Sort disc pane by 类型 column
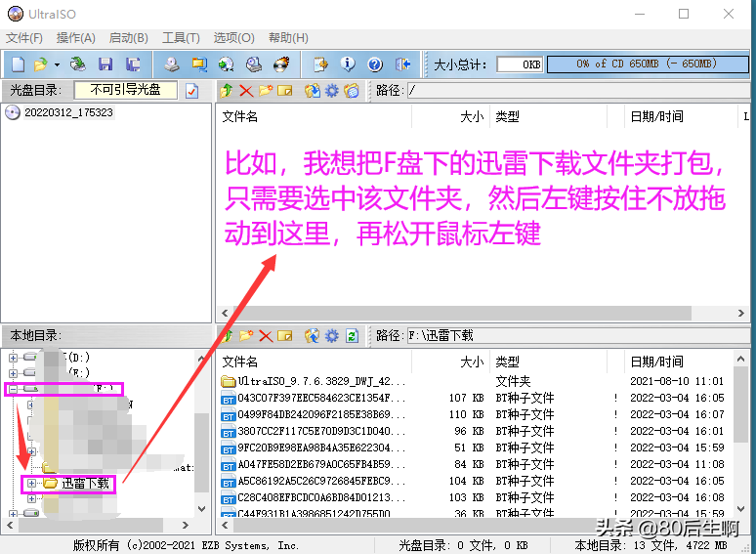 (x=548, y=116)
